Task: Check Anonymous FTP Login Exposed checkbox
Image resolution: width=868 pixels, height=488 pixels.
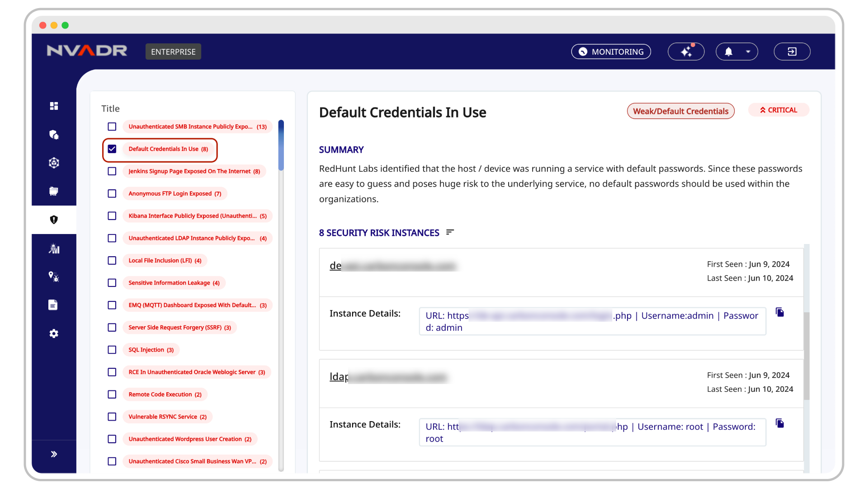Action: (x=112, y=193)
